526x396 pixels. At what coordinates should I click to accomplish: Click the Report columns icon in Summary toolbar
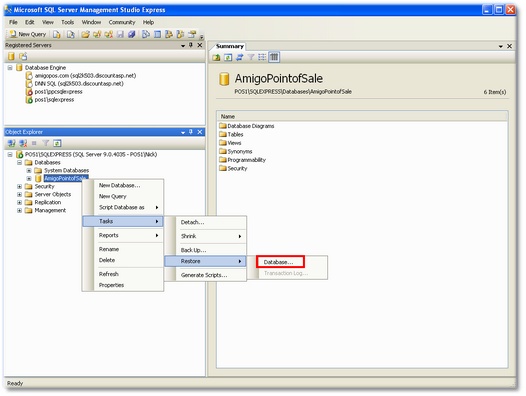tap(274, 57)
